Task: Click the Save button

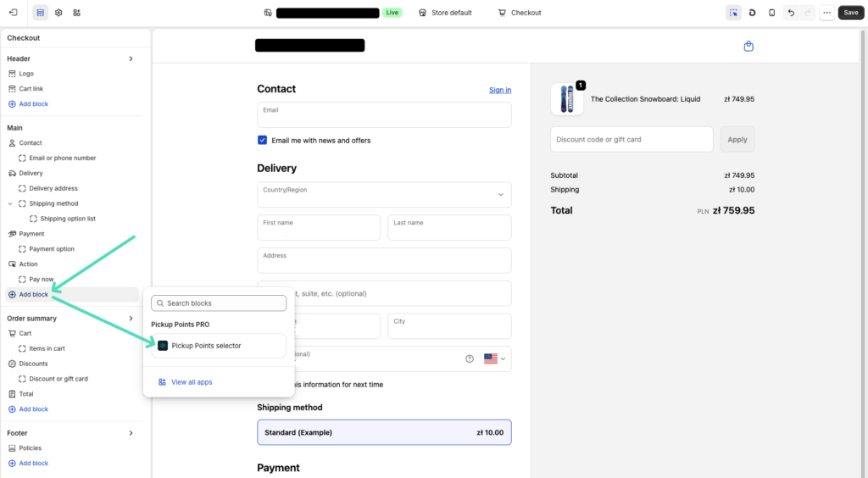Action: (x=851, y=13)
